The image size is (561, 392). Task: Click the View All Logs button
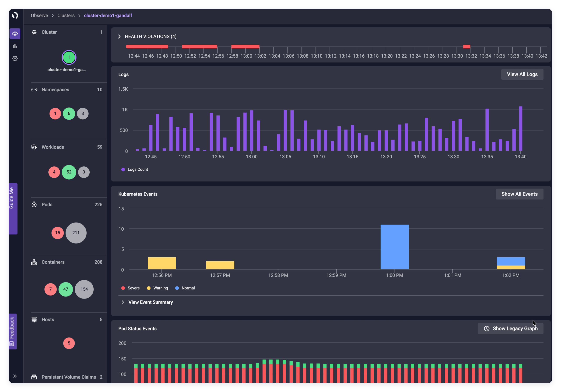[522, 74]
